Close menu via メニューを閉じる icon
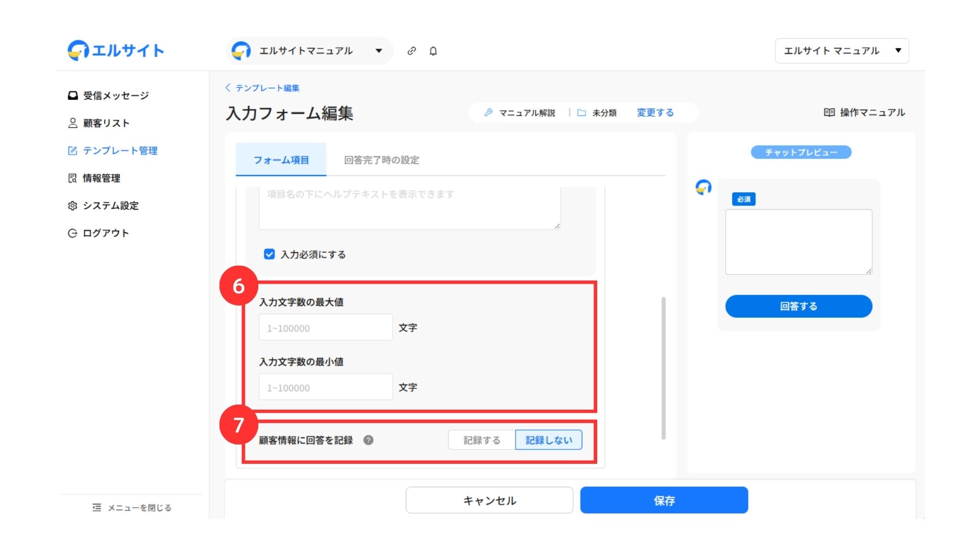Viewport: 980px width, 551px height. click(96, 508)
